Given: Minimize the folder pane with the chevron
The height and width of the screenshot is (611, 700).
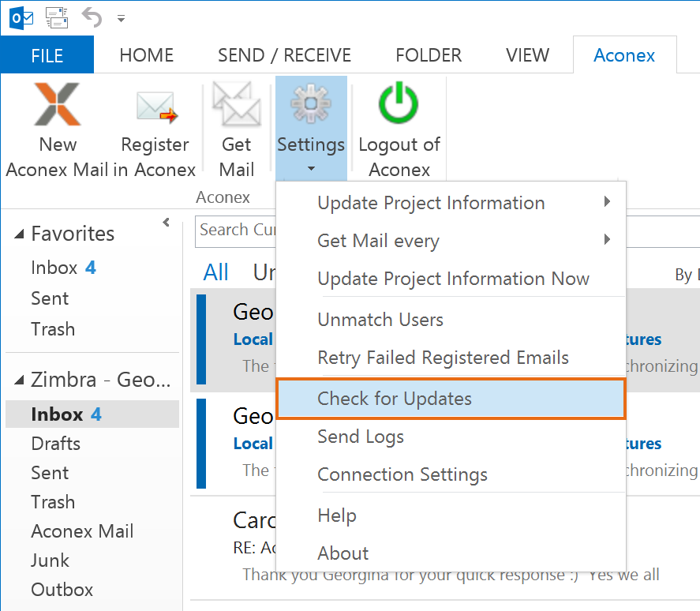Looking at the screenshot, I should click(x=166, y=222).
